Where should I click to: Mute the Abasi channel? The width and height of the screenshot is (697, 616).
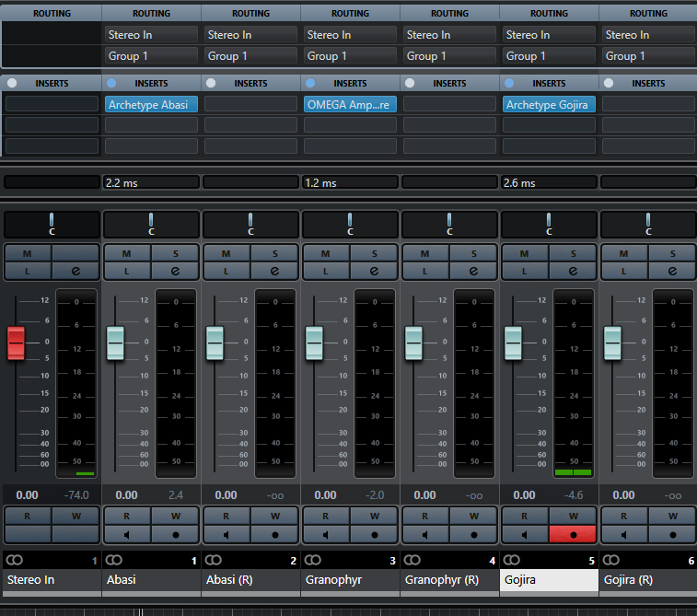pos(127,253)
